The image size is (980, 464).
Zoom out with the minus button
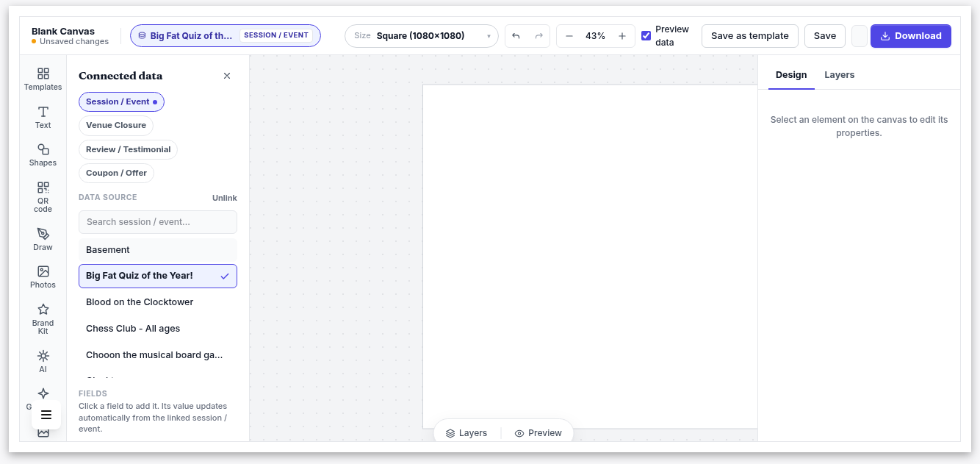(569, 36)
